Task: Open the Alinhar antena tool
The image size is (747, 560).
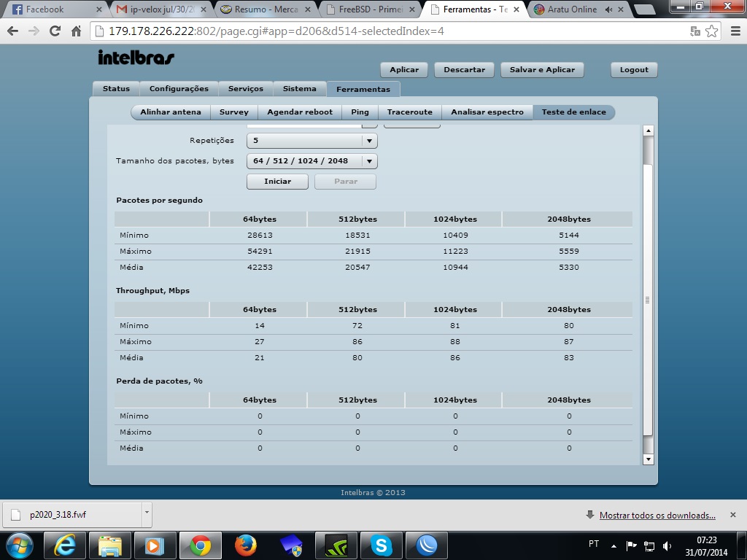Action: coord(171,112)
